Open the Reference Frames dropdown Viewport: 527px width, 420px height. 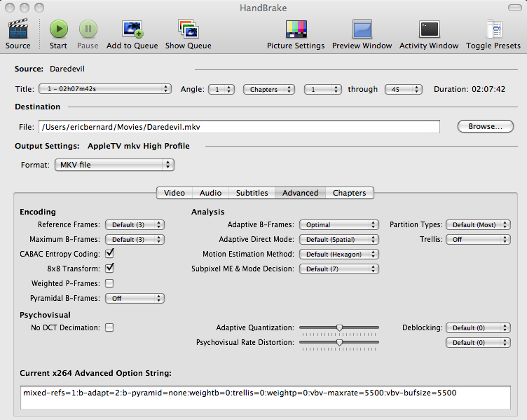(x=135, y=224)
